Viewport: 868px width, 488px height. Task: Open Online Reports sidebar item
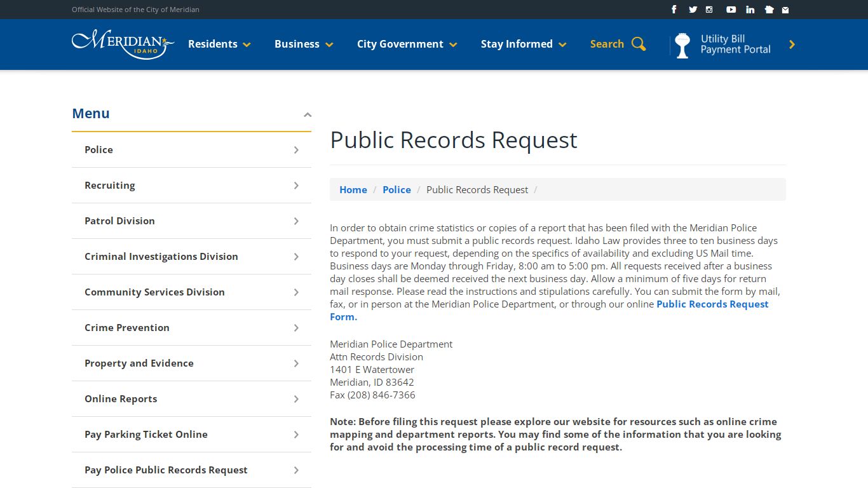pyautogui.click(x=191, y=399)
